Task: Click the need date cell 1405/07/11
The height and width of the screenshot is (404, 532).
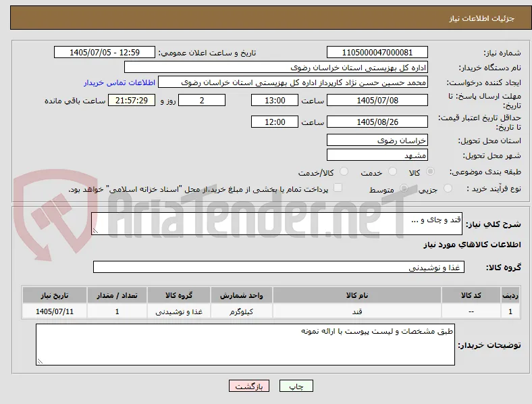Action: click(55, 311)
